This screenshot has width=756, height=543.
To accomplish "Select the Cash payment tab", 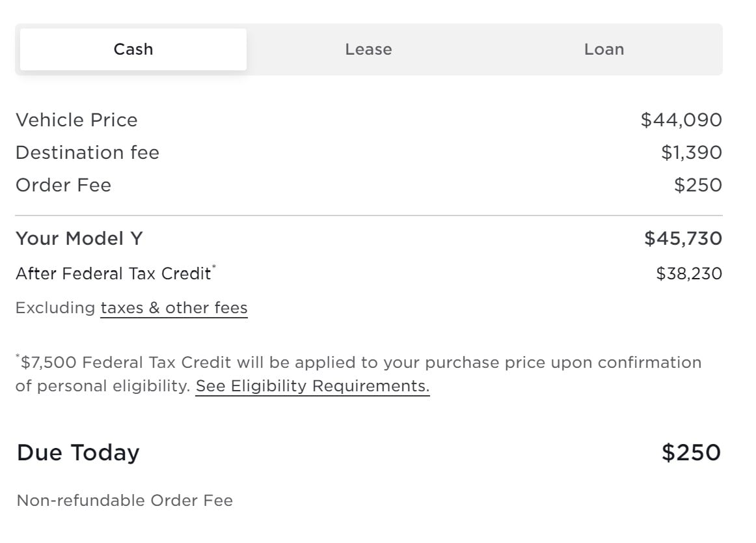I will (133, 48).
